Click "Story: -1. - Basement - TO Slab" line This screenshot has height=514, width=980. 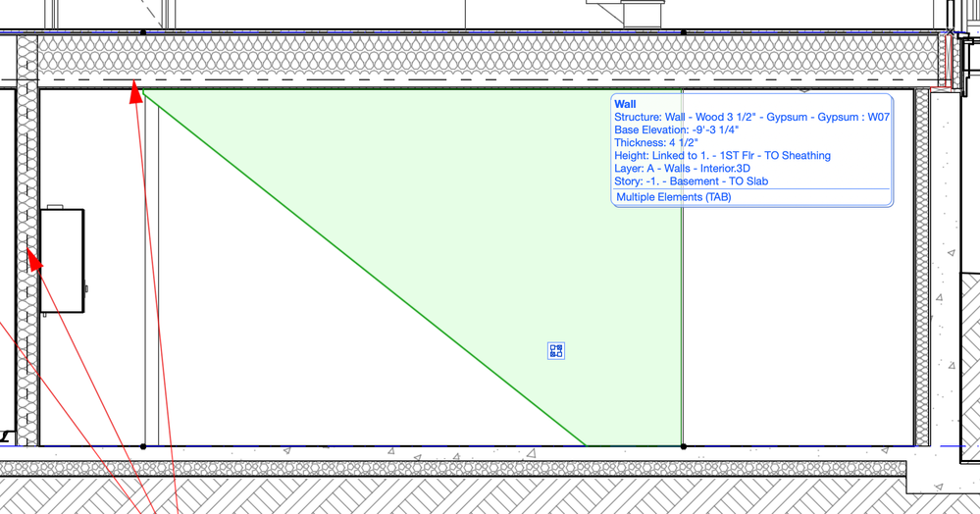tap(692, 181)
